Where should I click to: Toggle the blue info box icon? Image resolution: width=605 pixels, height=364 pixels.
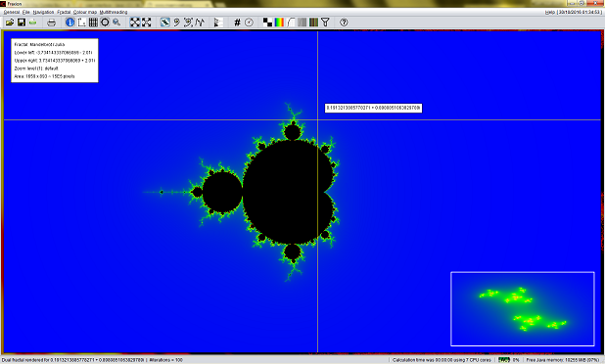coord(70,23)
